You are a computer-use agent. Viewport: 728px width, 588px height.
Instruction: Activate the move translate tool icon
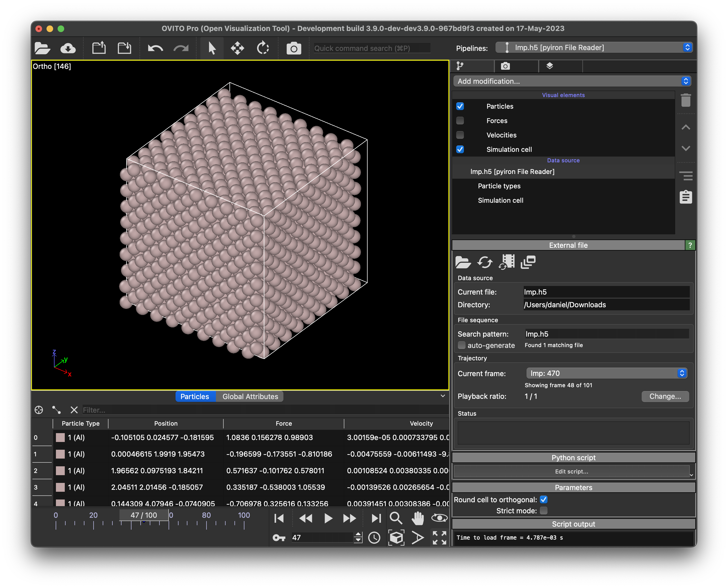coord(237,48)
